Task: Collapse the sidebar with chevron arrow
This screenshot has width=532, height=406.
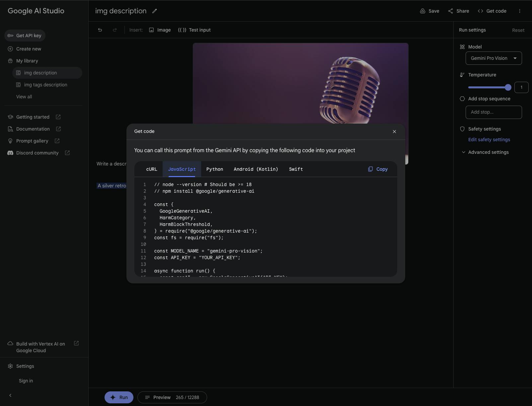Action: click(x=10, y=395)
